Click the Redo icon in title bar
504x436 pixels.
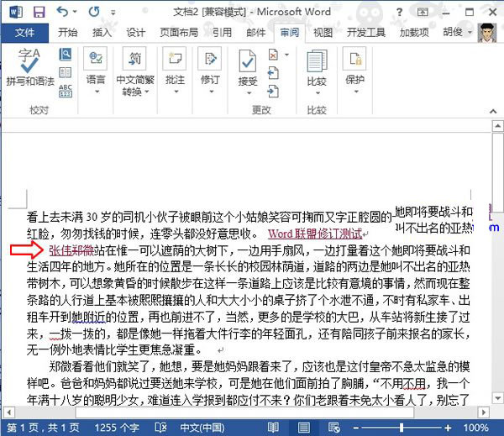(92, 12)
